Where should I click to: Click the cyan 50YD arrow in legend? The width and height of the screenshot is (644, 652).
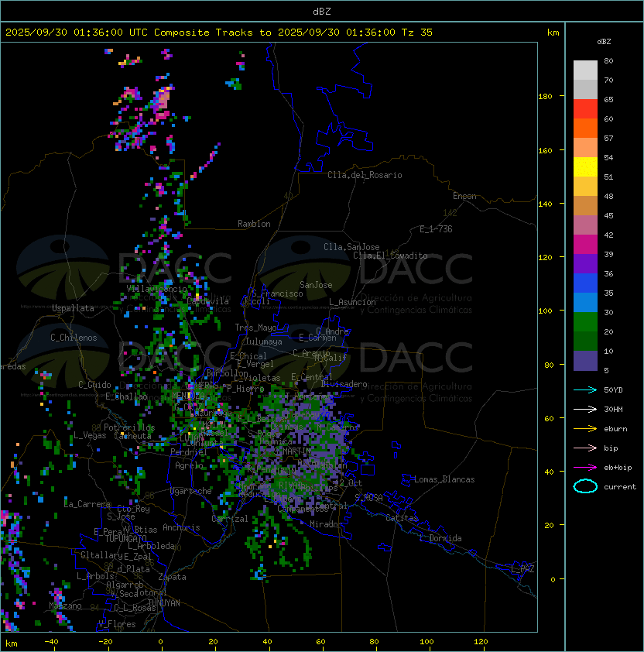click(x=585, y=390)
